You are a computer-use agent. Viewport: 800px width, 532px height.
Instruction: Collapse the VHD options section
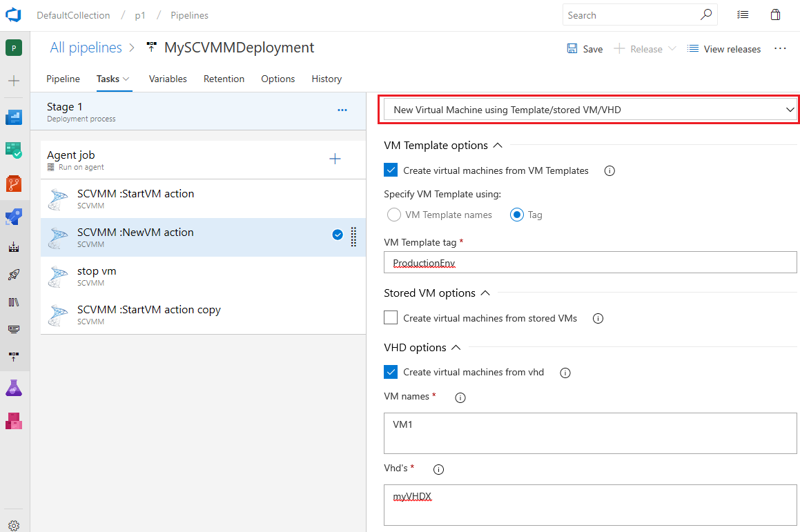456,348
